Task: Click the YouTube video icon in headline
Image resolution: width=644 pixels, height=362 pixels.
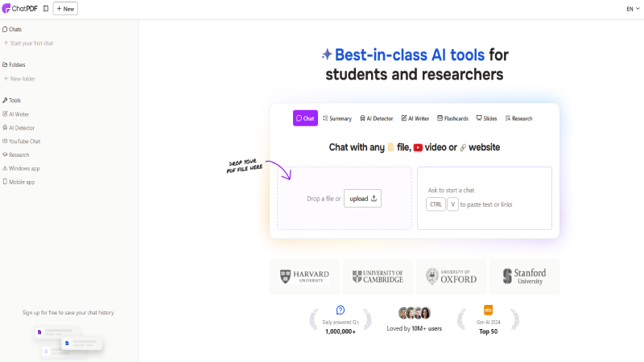Action: [418, 147]
